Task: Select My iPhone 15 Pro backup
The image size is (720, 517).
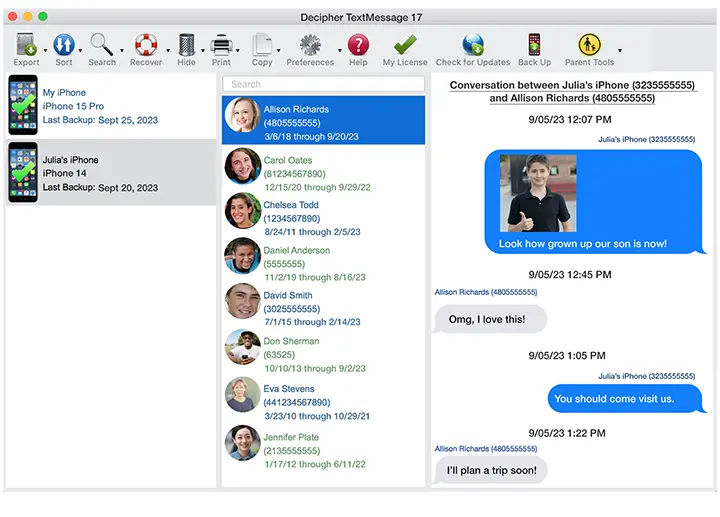Action: pyautogui.click(x=110, y=106)
